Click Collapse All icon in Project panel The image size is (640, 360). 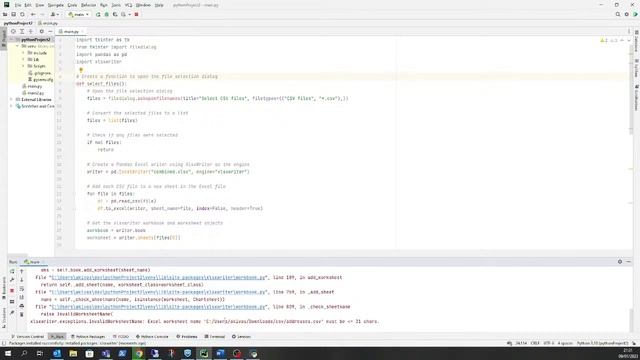[x=31, y=31]
